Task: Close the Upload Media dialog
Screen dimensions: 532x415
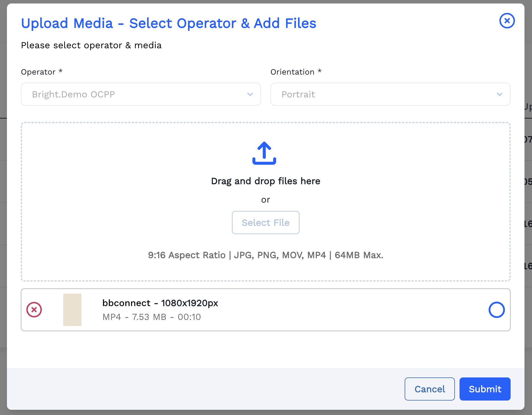Action: (x=507, y=21)
